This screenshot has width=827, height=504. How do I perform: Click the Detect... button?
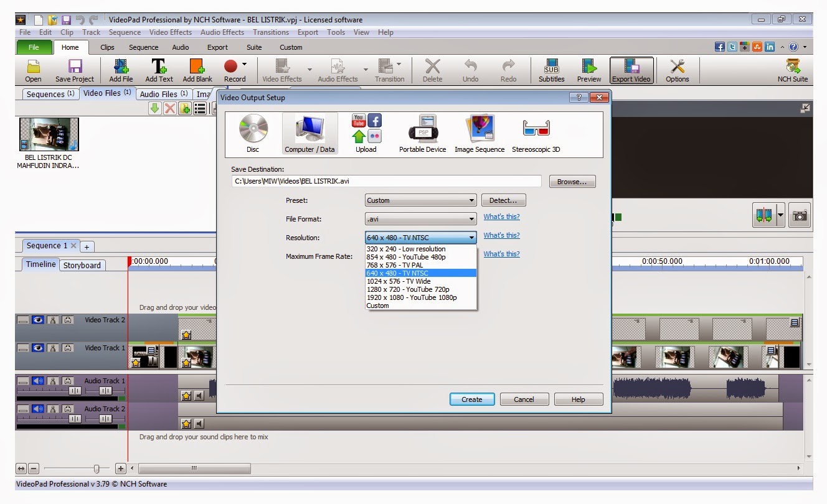point(504,200)
